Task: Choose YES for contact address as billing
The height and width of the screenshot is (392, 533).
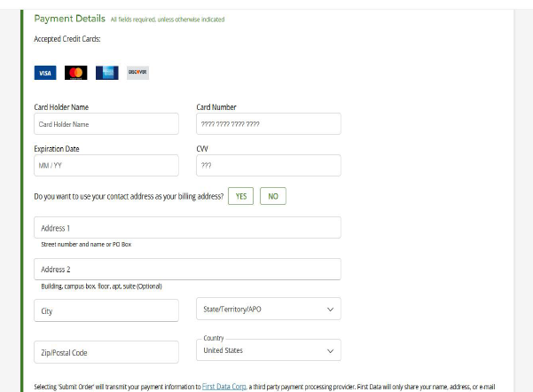Action: 240,196
